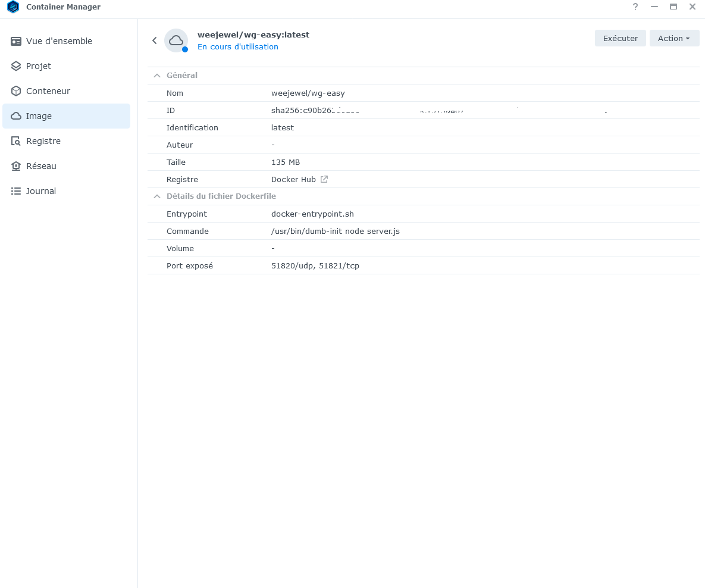This screenshot has height=588, width=705.
Task: Switch to the Projet section
Action: (x=67, y=66)
